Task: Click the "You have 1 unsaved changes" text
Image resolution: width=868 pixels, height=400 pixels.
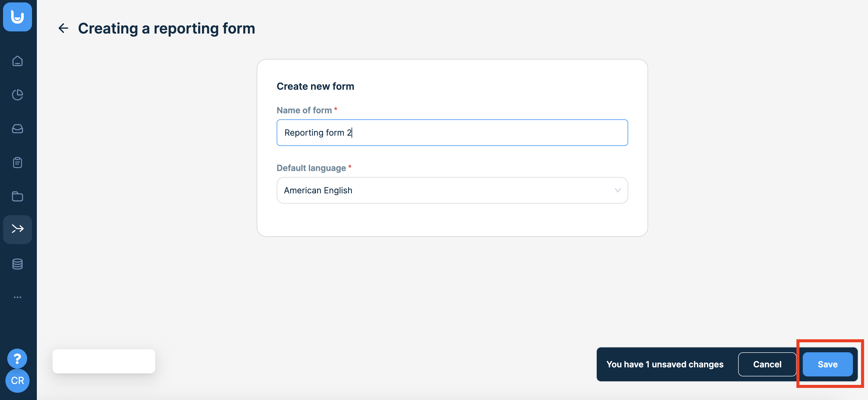Action: 664,364
